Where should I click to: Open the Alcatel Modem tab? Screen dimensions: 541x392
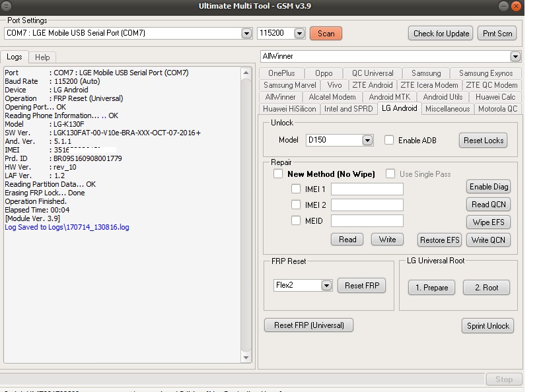click(x=332, y=97)
